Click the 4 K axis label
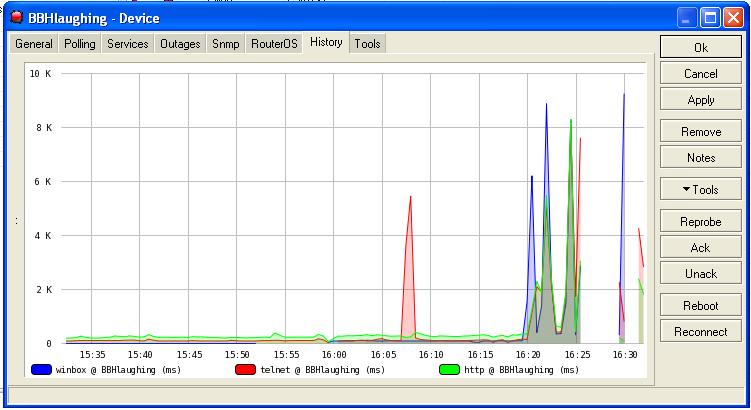Image resolution: width=751 pixels, height=410 pixels. pyautogui.click(x=43, y=236)
